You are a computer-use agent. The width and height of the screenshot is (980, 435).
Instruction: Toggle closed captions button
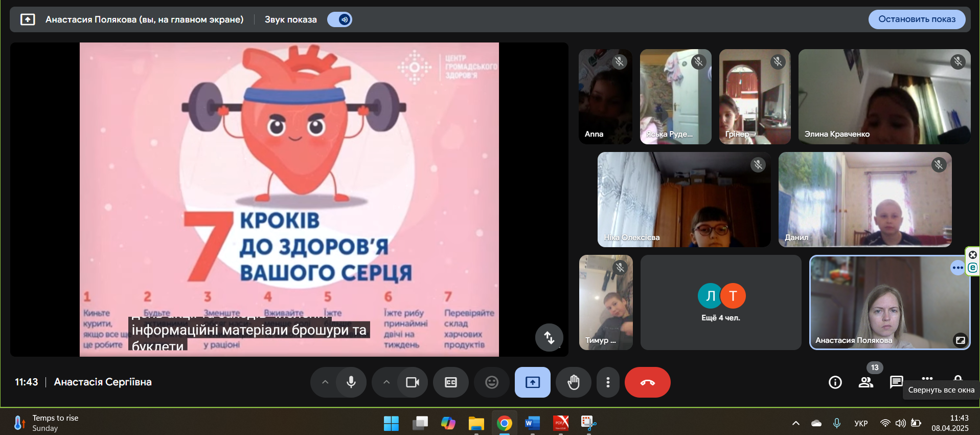click(451, 382)
